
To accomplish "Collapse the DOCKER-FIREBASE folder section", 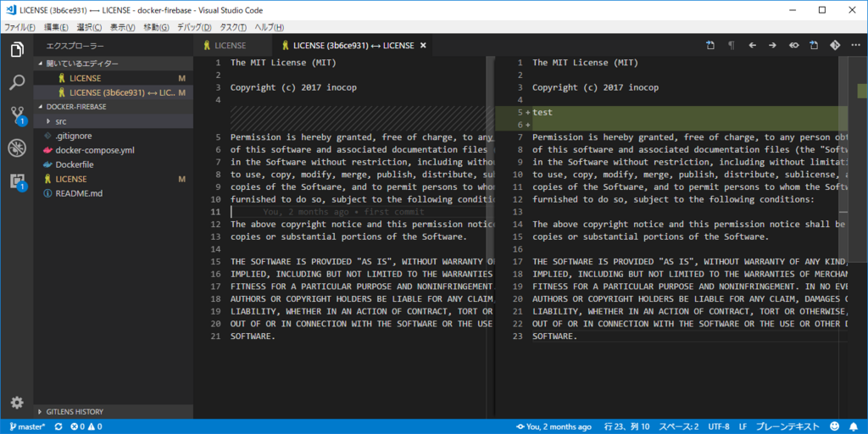I will pyautogui.click(x=114, y=106).
